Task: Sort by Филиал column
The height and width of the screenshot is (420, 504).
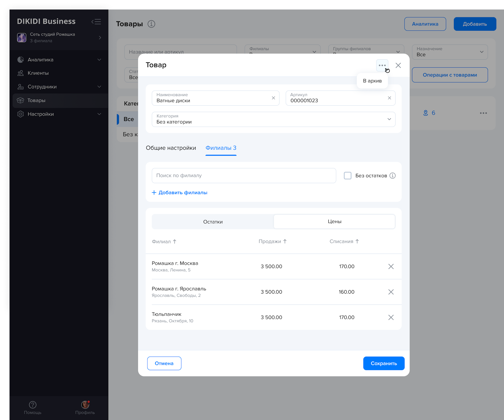Action: [164, 241]
